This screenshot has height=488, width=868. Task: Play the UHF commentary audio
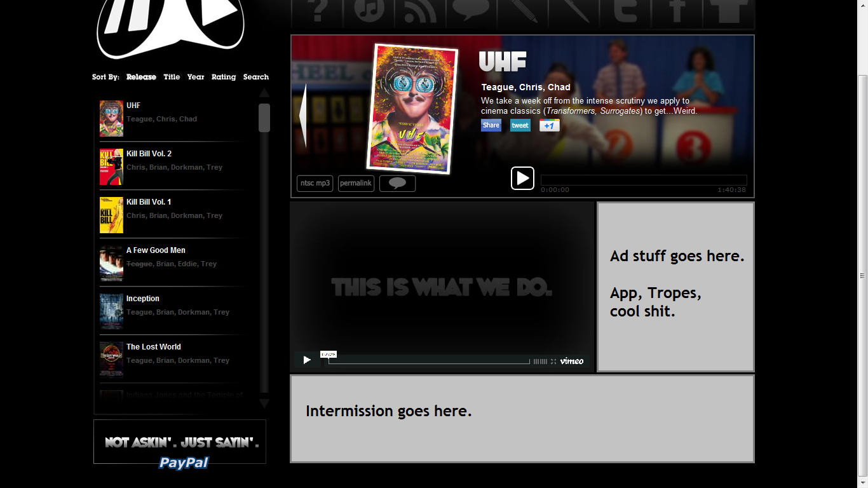tap(522, 178)
